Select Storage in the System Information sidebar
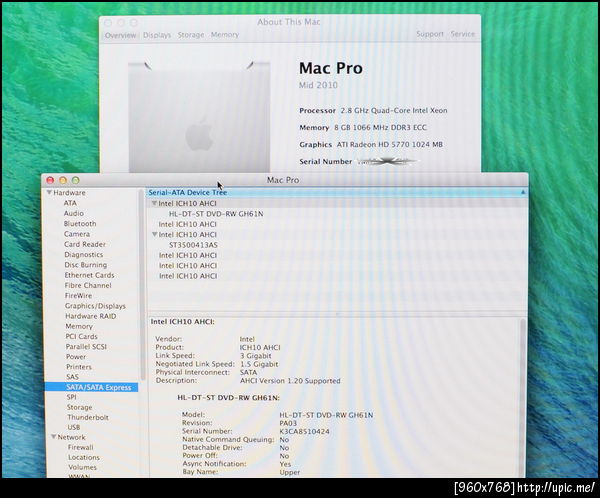This screenshot has height=498, width=600. click(x=79, y=407)
